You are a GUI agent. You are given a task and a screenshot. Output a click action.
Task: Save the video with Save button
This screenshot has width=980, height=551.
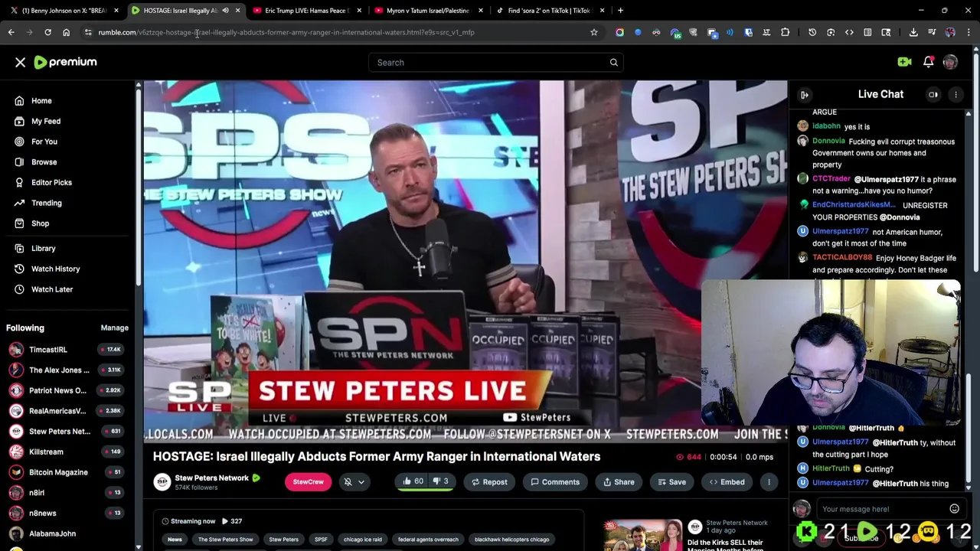click(x=671, y=482)
